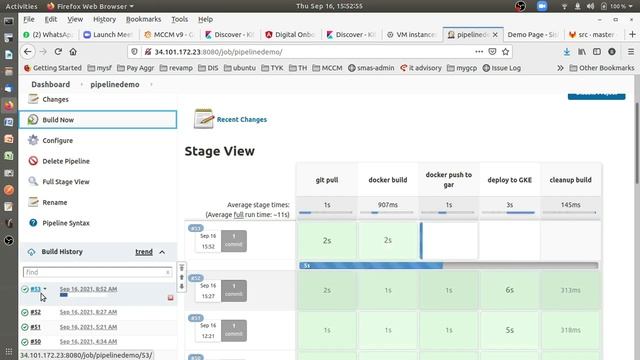Click the Delete Pipeline prohibition icon
640x360 pixels.
33,161
